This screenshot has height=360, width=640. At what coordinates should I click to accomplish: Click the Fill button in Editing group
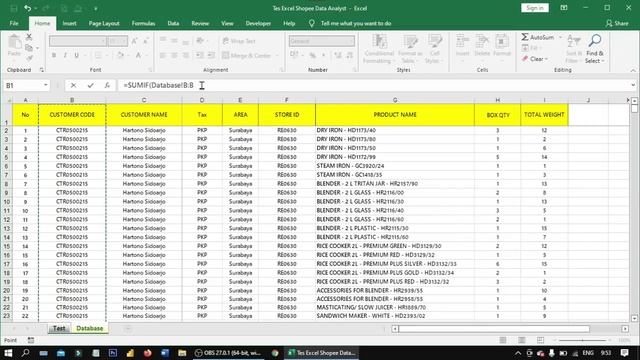click(x=530, y=48)
